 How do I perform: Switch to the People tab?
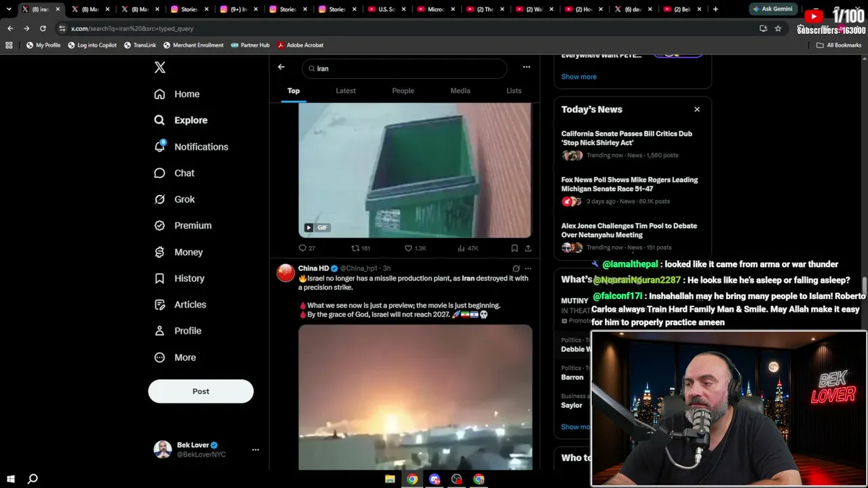point(403,91)
